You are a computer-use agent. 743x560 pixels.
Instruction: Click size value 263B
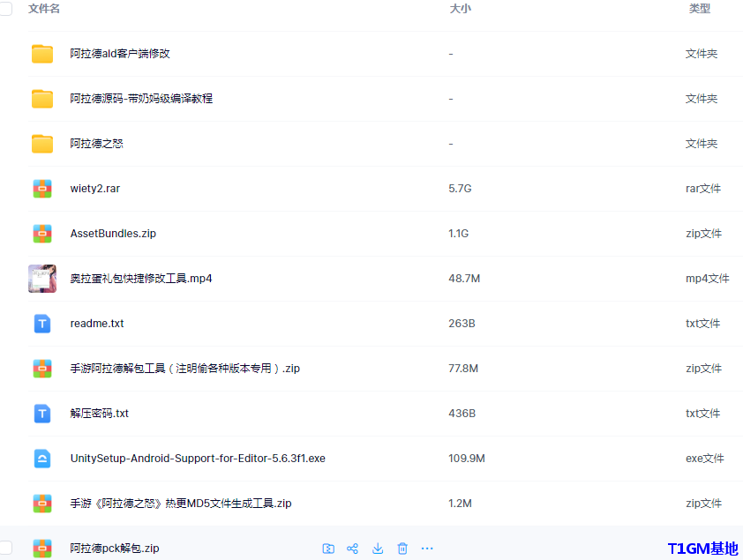(x=462, y=324)
